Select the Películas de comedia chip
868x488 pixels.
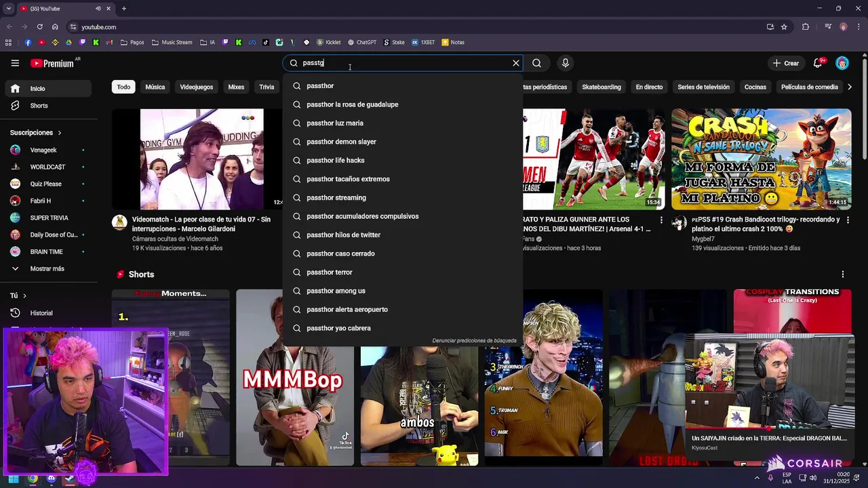point(810,87)
